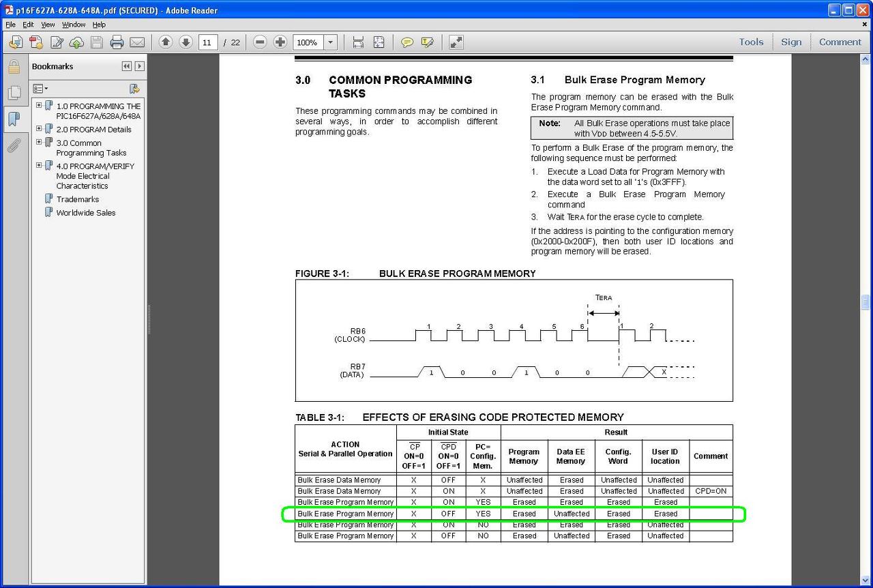873x588 pixels.
Task: Select the highlight text tool
Action: pos(428,42)
